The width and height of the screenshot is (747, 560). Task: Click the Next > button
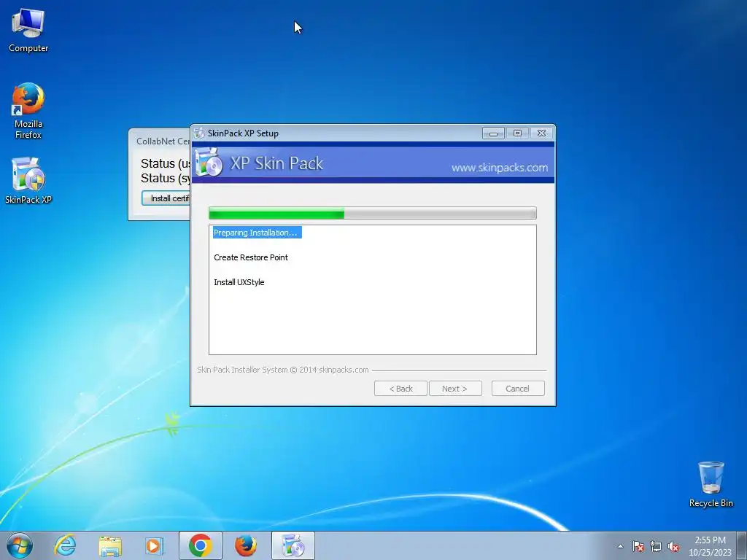point(455,389)
